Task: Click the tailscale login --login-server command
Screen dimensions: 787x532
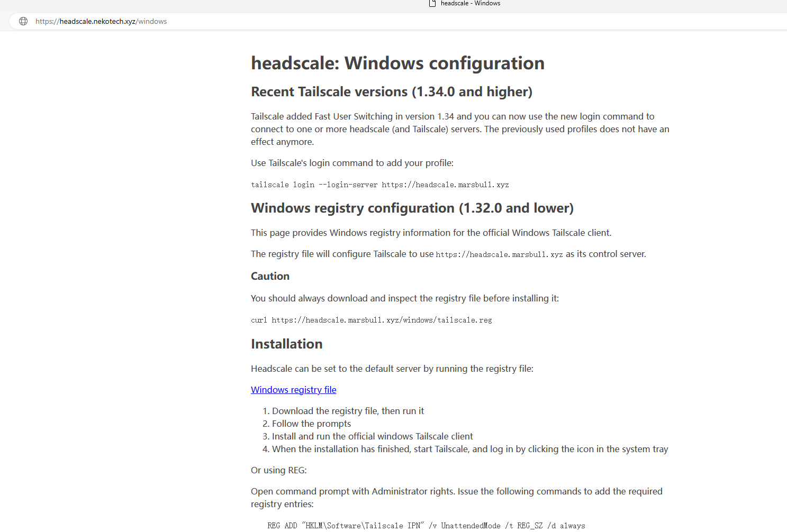Action: coord(379,185)
